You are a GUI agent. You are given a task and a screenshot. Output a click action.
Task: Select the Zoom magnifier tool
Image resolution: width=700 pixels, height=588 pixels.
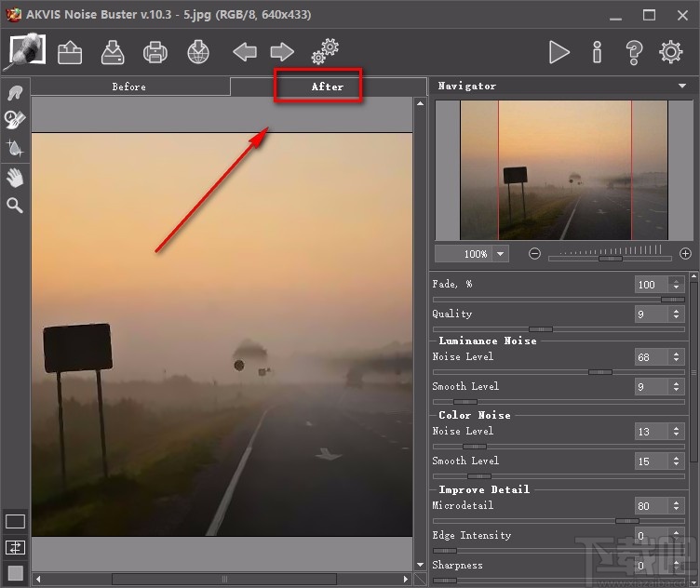[x=15, y=205]
